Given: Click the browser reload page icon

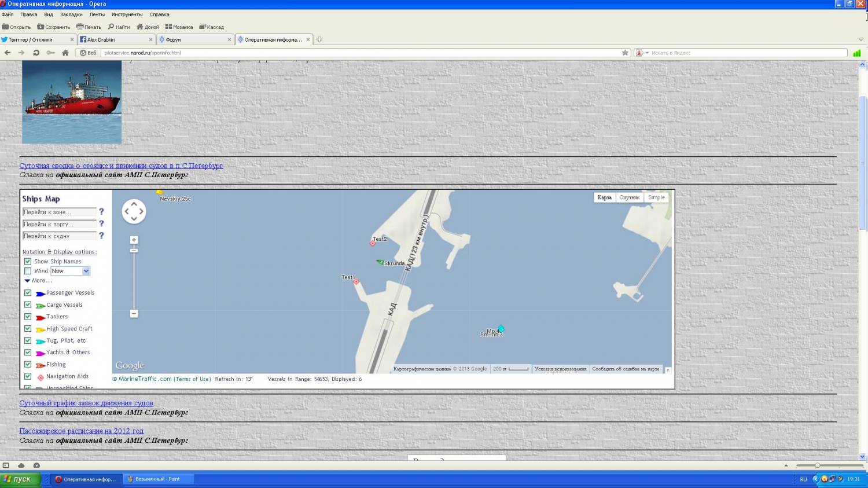Looking at the screenshot, I should point(36,53).
